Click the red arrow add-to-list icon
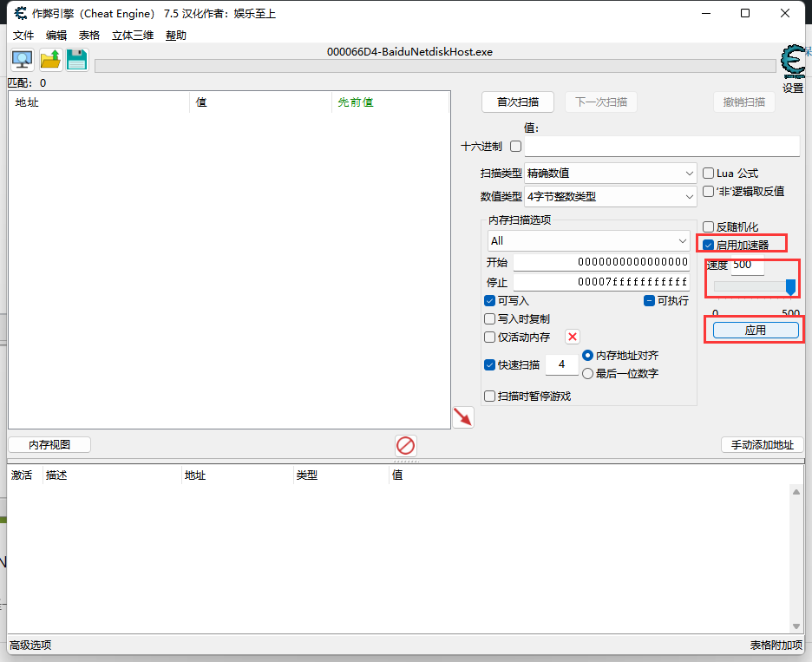Viewport: 812px width, 662px height. [463, 417]
